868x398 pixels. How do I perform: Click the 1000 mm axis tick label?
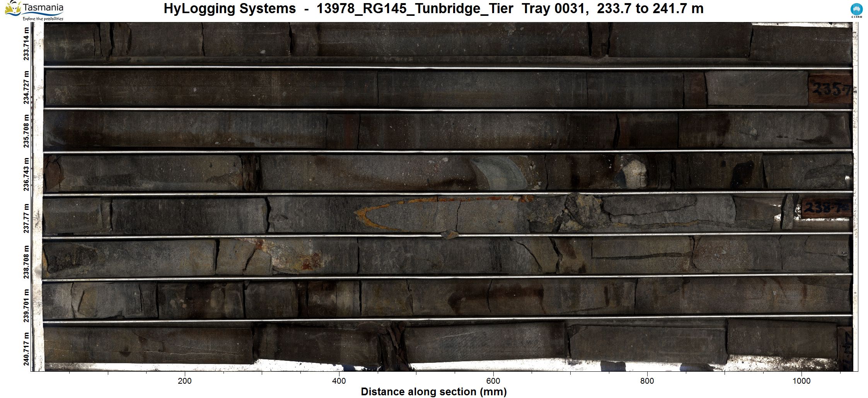coord(801,381)
